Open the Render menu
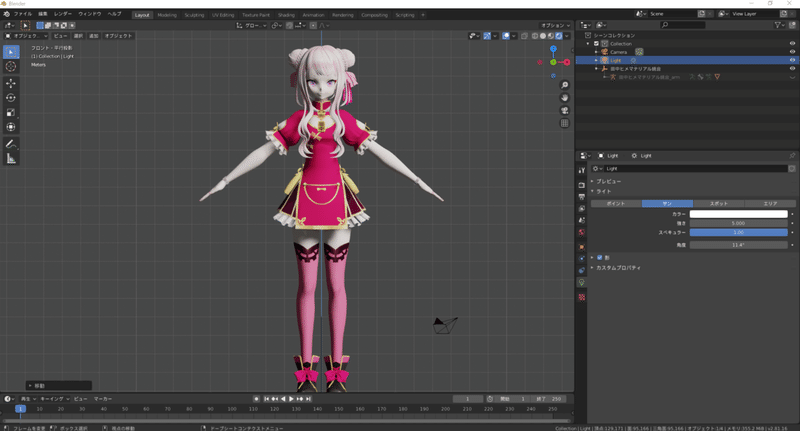 63,14
